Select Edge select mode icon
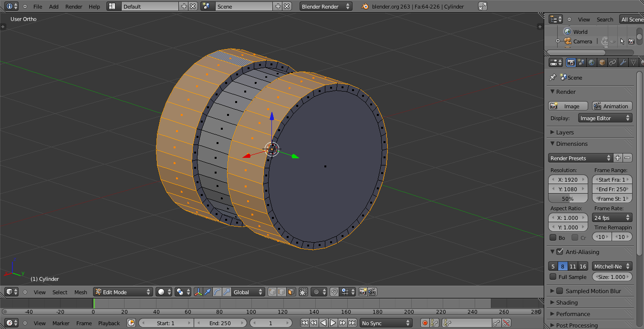Image resolution: width=644 pixels, height=329 pixels. pos(281,292)
